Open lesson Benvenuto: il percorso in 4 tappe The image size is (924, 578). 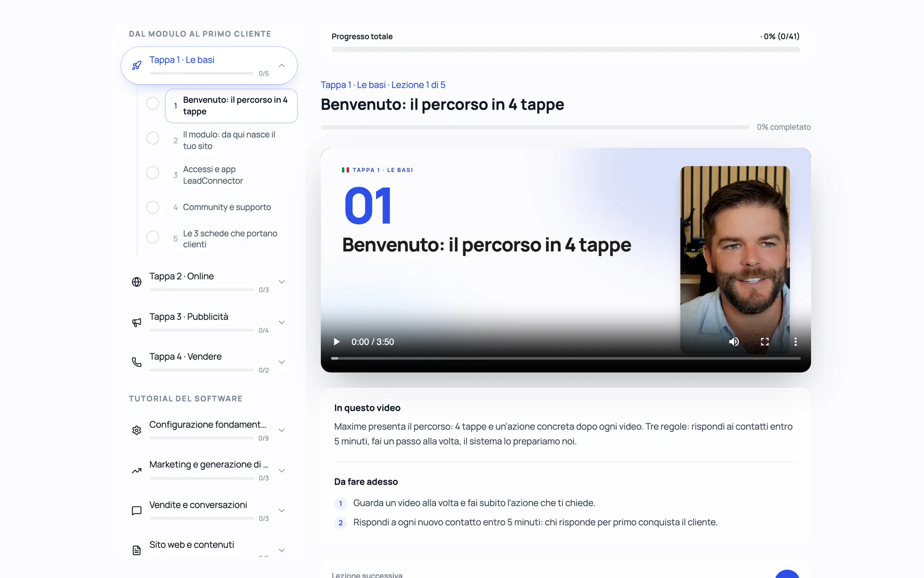click(231, 106)
